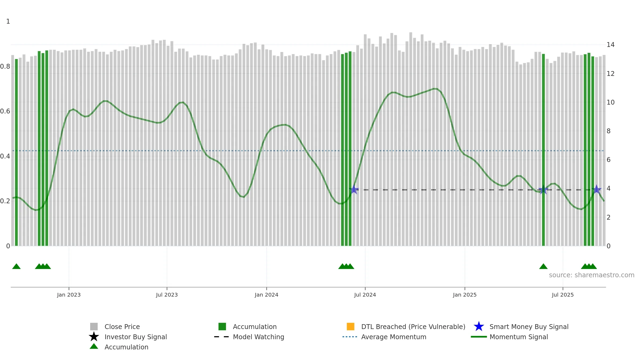The width and height of the screenshot is (644, 362).
Task: Click the Smart Money Buy Signal label
Action: click(529, 327)
